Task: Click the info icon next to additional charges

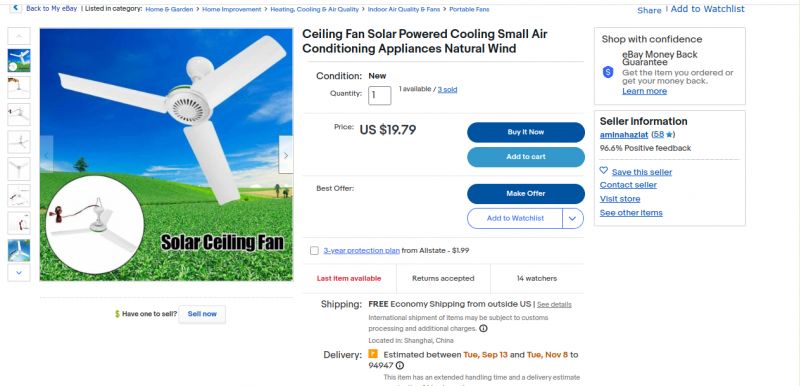Action: coord(483,328)
